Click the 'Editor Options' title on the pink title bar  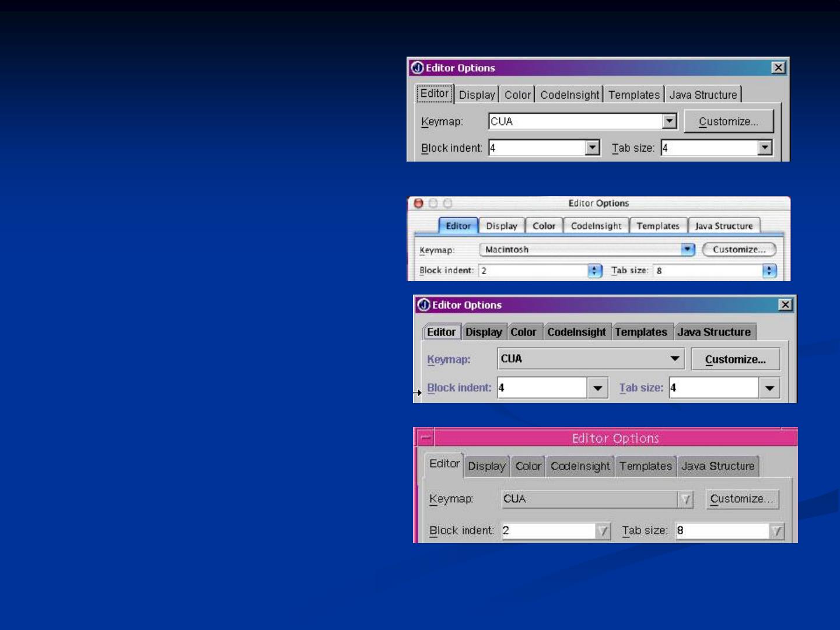tap(615, 438)
